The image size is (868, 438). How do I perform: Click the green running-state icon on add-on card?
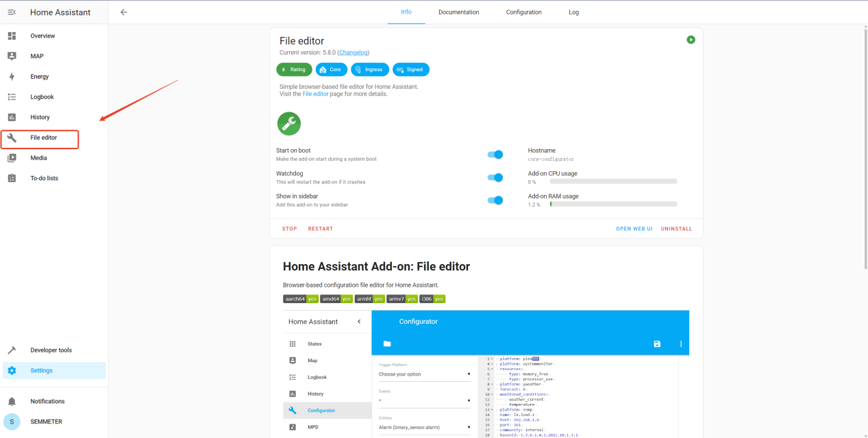pyautogui.click(x=691, y=40)
